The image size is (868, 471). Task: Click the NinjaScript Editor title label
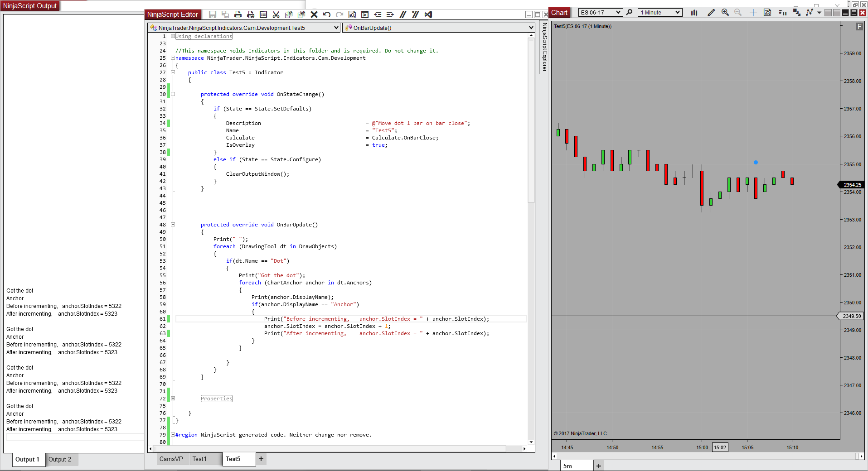click(x=173, y=14)
